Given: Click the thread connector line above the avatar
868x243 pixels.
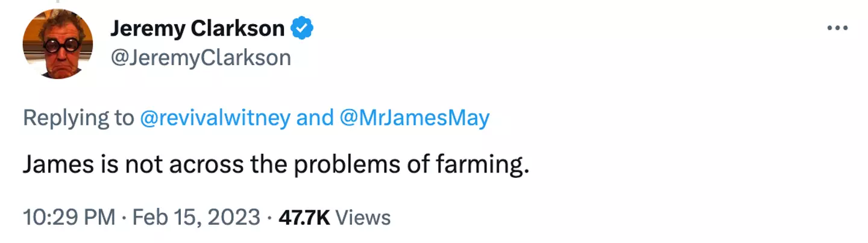Looking at the screenshot, I should tap(57, 2).
